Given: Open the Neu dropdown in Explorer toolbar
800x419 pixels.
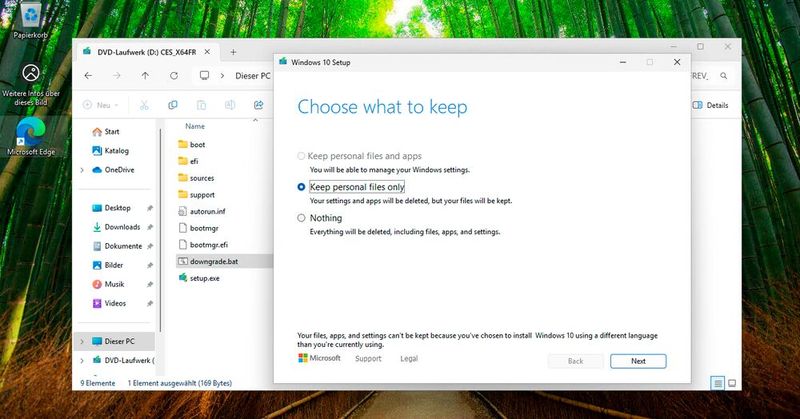Looking at the screenshot, I should coord(101,105).
